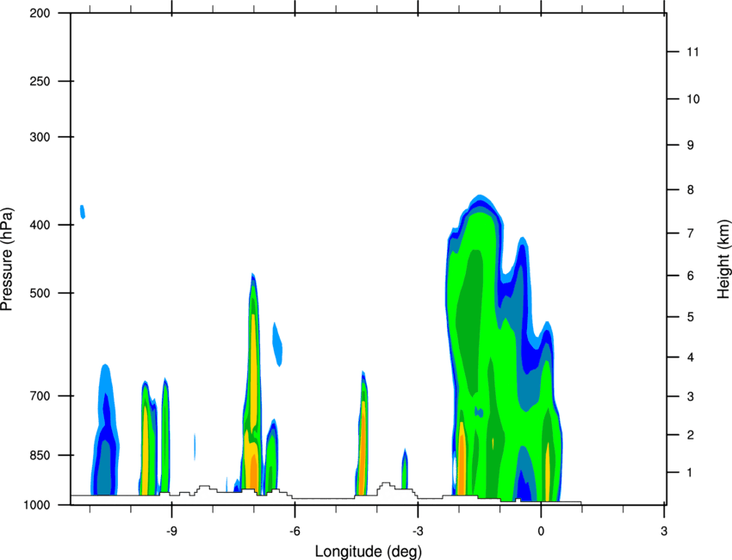Click the -3 longitude tick label

click(x=418, y=532)
